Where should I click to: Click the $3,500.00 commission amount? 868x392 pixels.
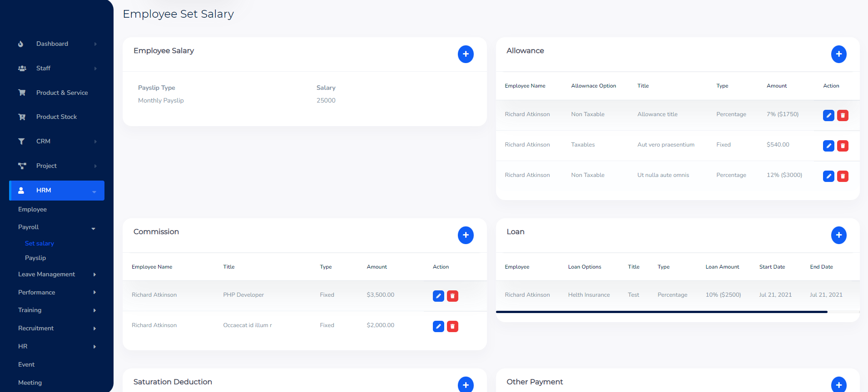(381, 295)
